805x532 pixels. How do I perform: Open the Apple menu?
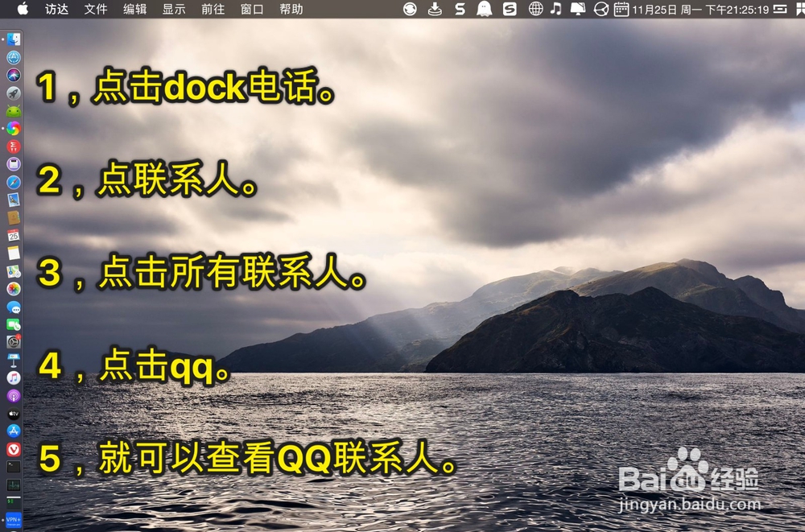click(23, 10)
